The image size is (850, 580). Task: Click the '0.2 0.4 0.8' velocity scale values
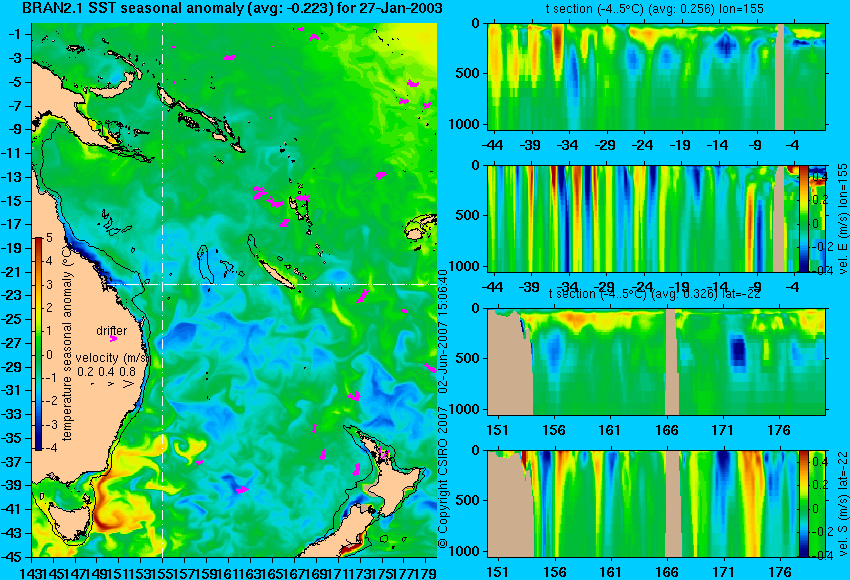click(106, 372)
